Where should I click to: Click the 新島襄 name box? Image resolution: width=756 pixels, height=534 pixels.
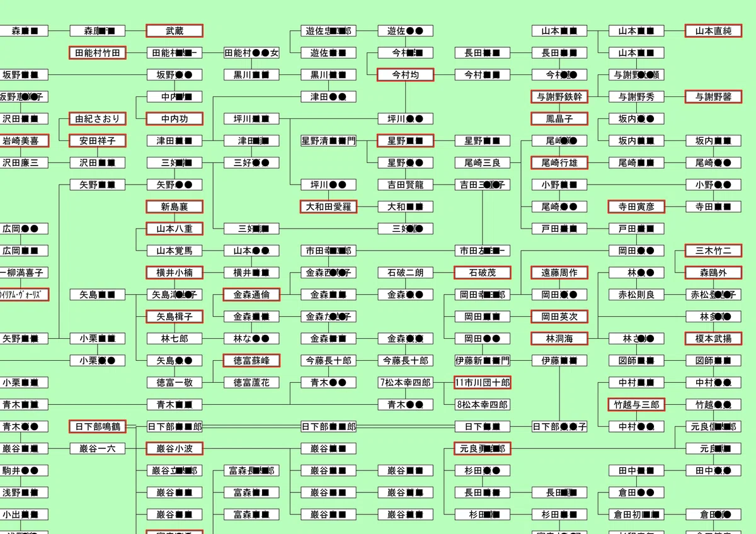pos(175,207)
